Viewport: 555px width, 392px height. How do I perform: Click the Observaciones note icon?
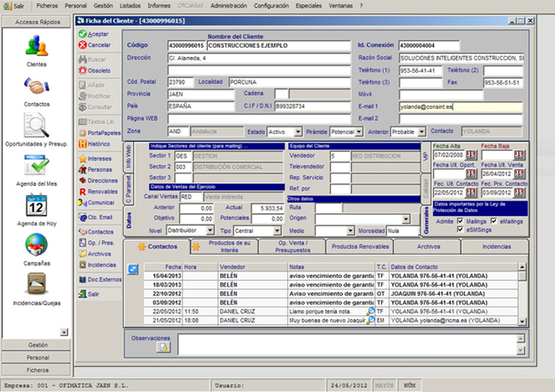tap(163, 348)
